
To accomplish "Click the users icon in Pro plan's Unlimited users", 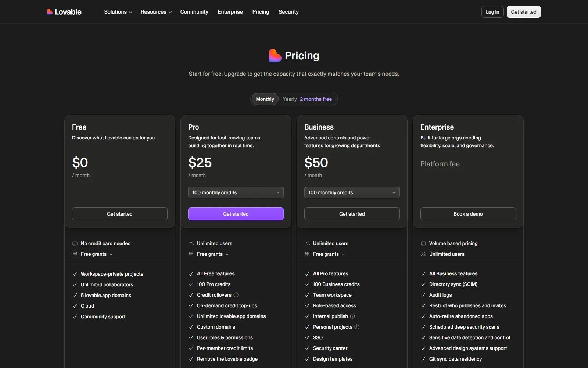I will [x=191, y=244].
